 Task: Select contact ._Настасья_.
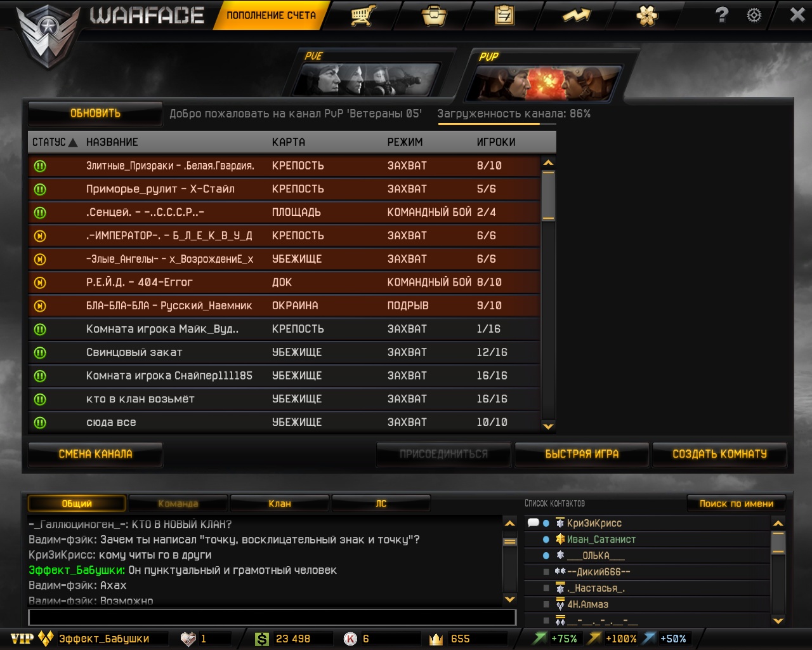click(647, 588)
